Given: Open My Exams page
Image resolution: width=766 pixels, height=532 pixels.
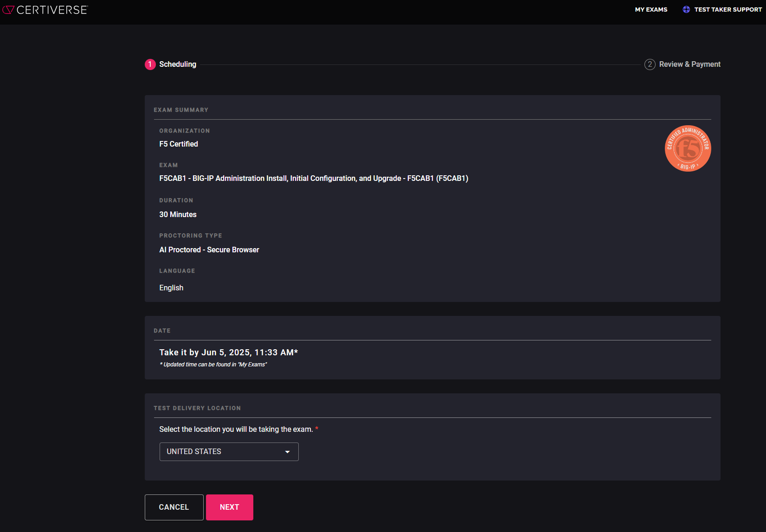Looking at the screenshot, I should [x=651, y=9].
